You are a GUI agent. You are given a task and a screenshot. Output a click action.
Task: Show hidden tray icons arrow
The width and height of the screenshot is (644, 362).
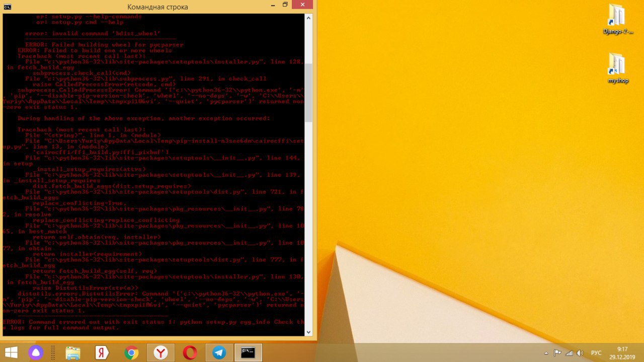coord(546,353)
